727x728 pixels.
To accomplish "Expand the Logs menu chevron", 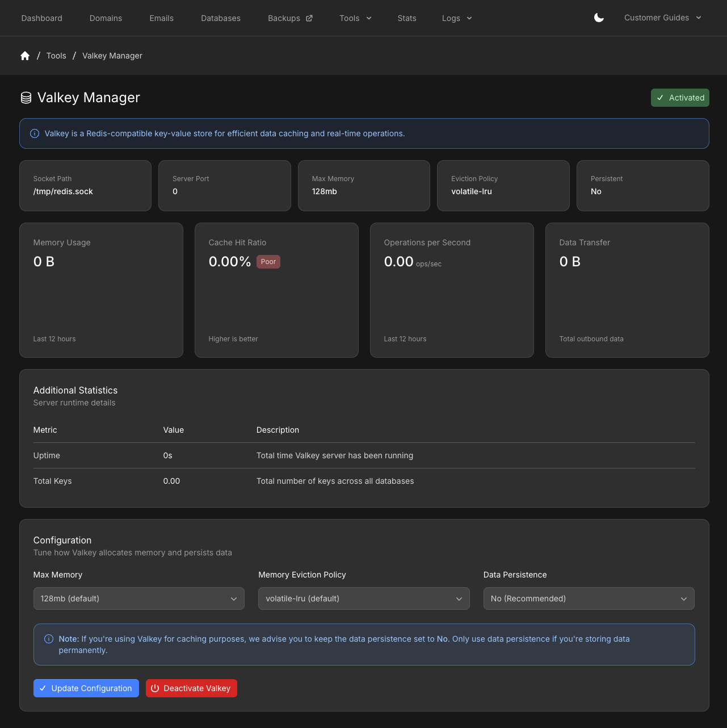I will pyautogui.click(x=469, y=18).
